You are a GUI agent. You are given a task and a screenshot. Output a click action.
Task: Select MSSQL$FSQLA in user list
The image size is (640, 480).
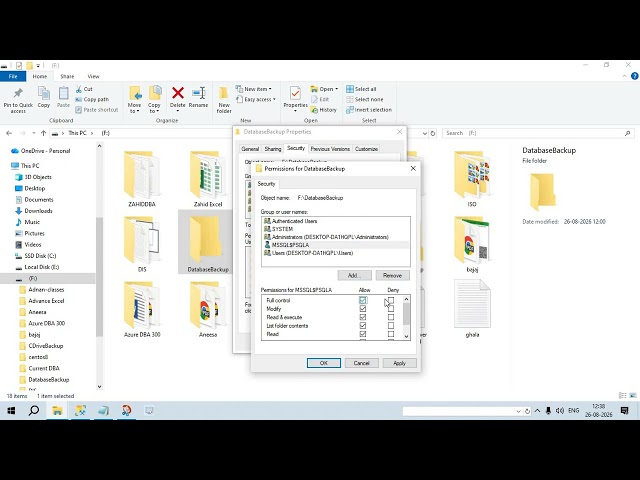335,245
